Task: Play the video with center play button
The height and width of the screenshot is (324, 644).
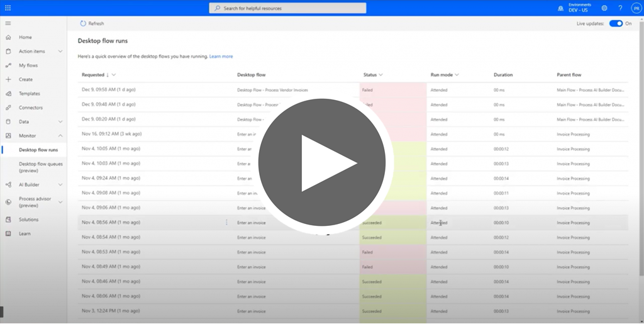Action: coord(322,162)
